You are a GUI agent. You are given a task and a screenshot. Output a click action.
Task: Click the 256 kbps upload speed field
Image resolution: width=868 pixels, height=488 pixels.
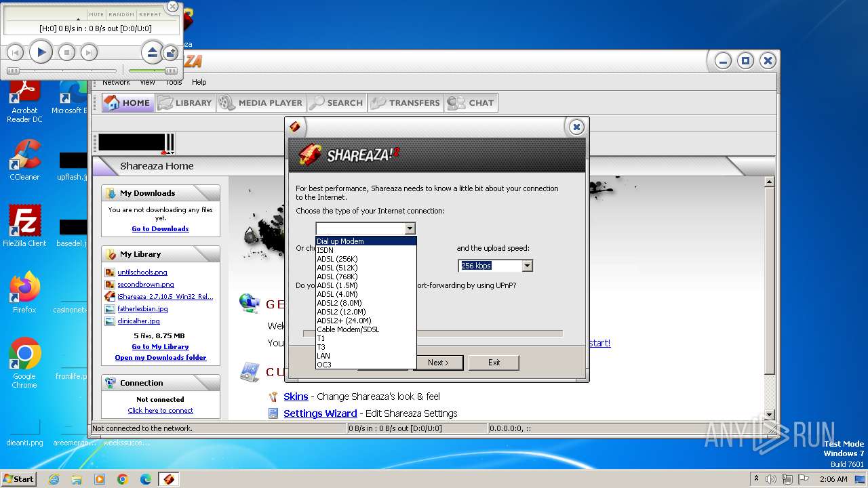[x=490, y=266]
